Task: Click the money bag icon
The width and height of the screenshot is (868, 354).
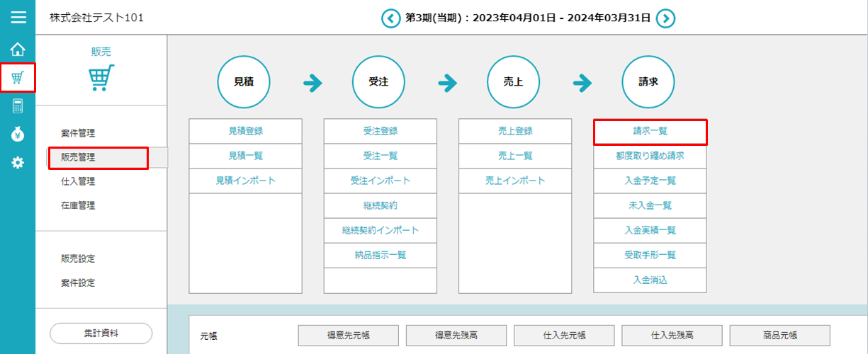Action: point(18,135)
